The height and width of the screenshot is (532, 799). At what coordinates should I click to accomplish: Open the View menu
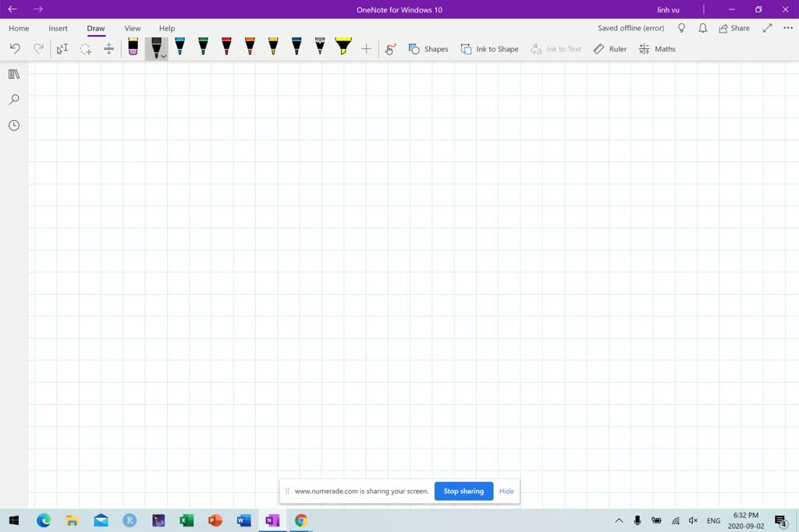tap(132, 28)
